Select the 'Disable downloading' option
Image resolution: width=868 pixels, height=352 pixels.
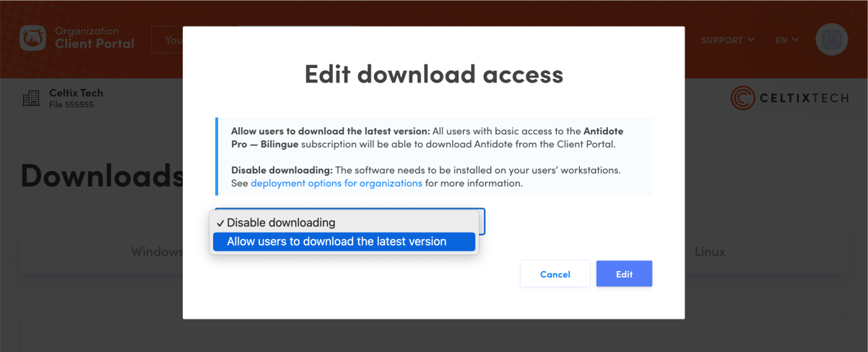pos(281,223)
